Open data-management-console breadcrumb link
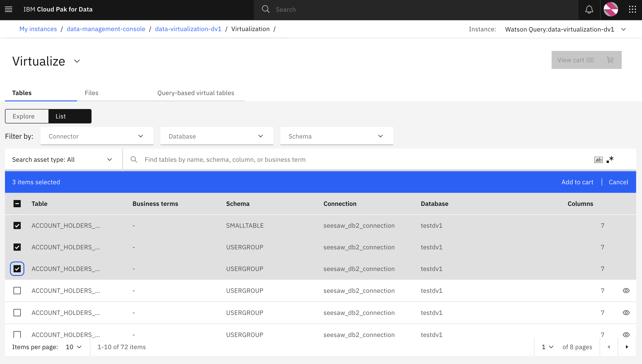Image resolution: width=642 pixels, height=364 pixels. coord(106,29)
